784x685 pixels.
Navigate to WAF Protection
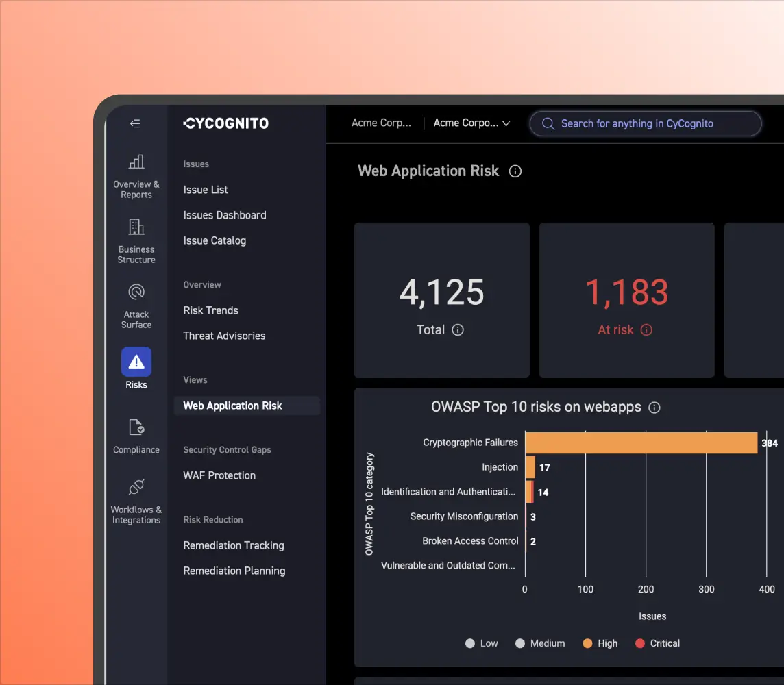point(219,475)
